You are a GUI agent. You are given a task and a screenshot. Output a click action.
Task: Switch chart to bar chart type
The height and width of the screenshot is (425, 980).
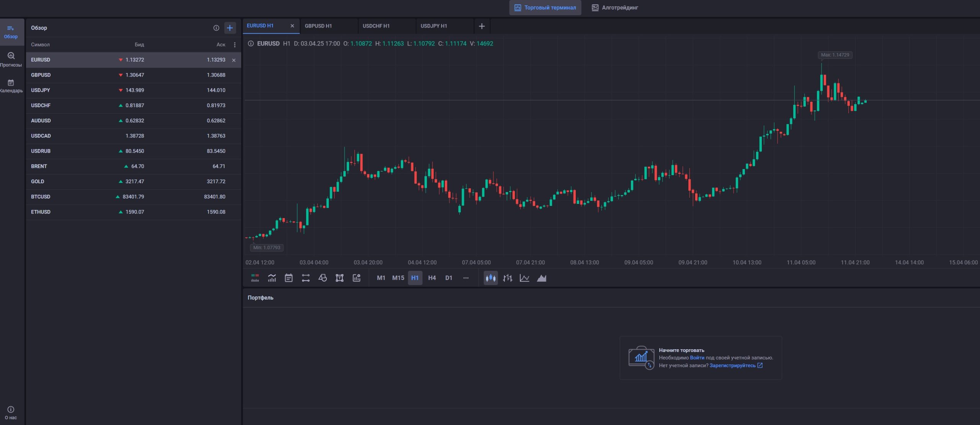click(x=508, y=278)
